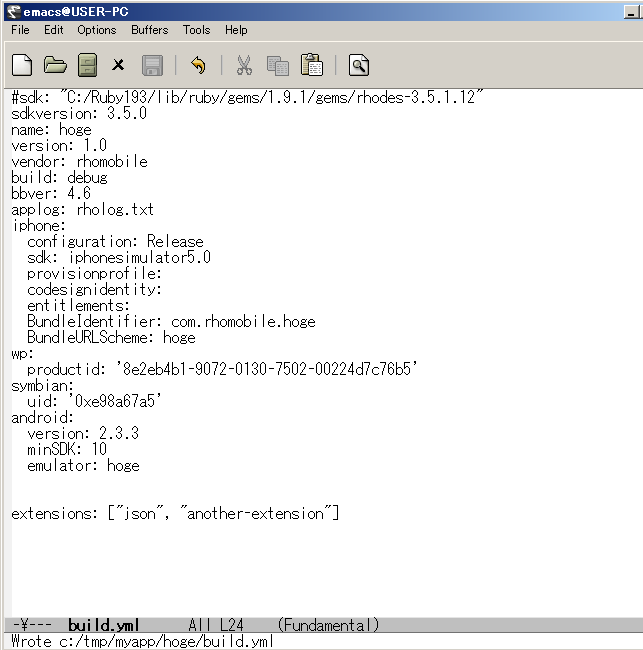Open Dired directory cabinet icon
Image resolution: width=643 pixels, height=650 pixels.
coord(87,65)
